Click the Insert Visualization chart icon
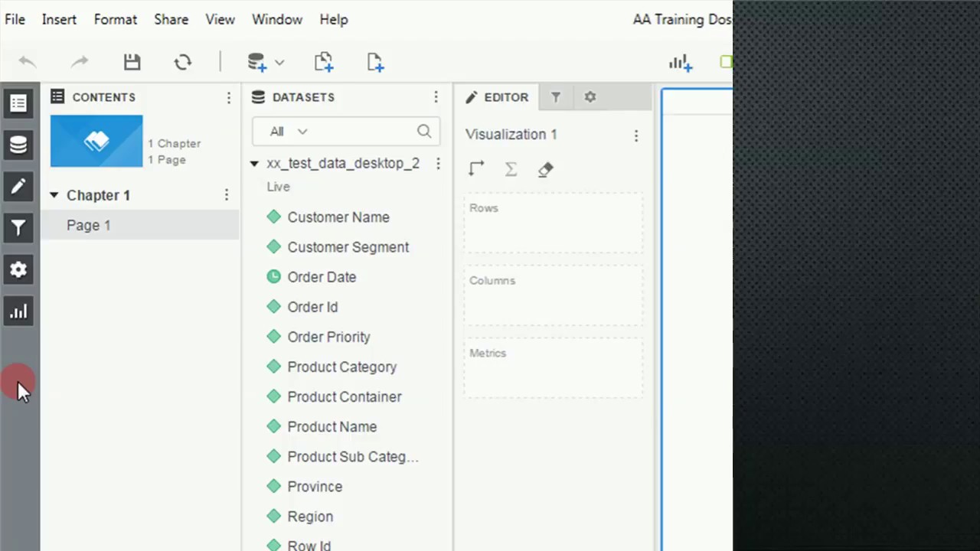The height and width of the screenshot is (551, 980). 681,63
